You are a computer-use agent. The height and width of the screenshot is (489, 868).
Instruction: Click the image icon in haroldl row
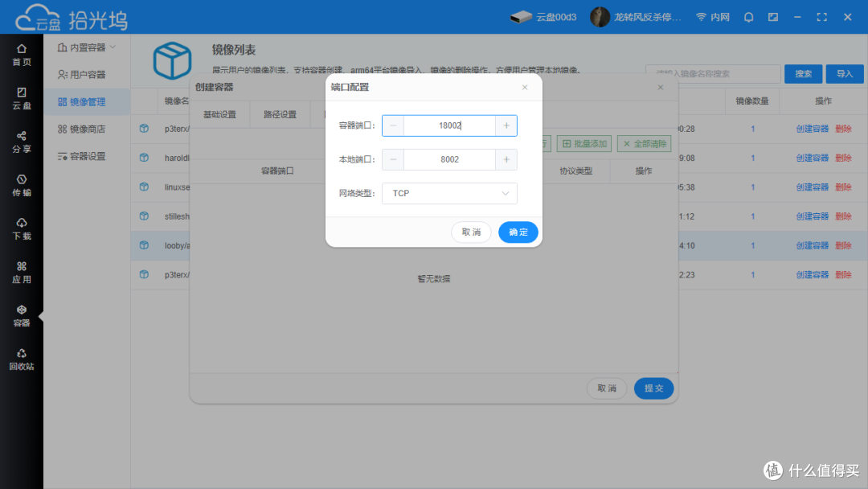[144, 158]
